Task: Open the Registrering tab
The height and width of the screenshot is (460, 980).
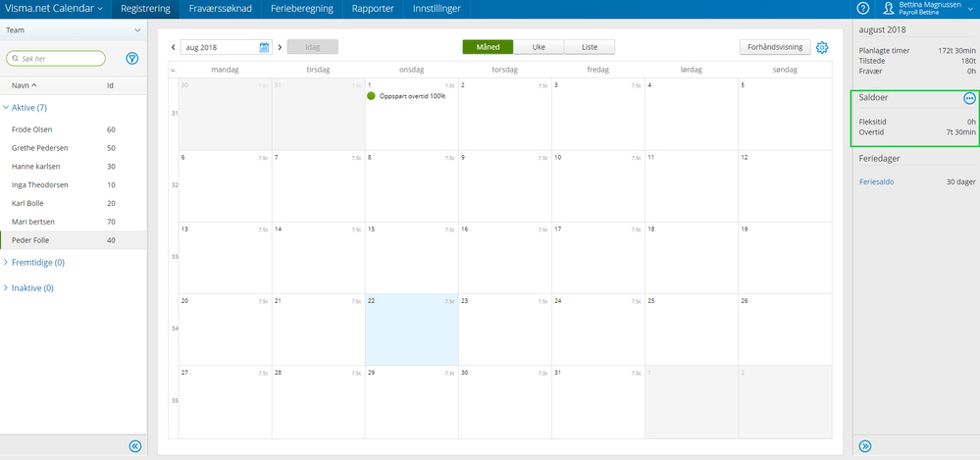Action: pos(145,9)
